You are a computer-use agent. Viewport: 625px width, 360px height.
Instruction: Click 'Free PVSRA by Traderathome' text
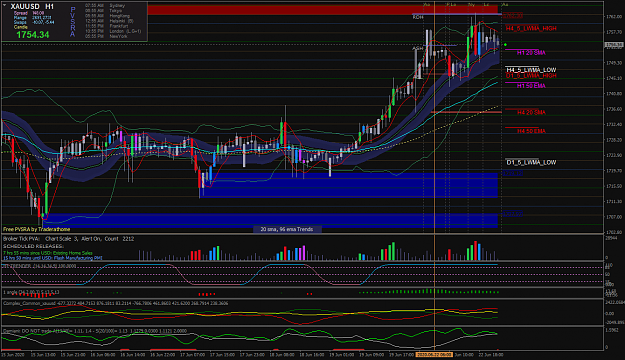click(37, 229)
